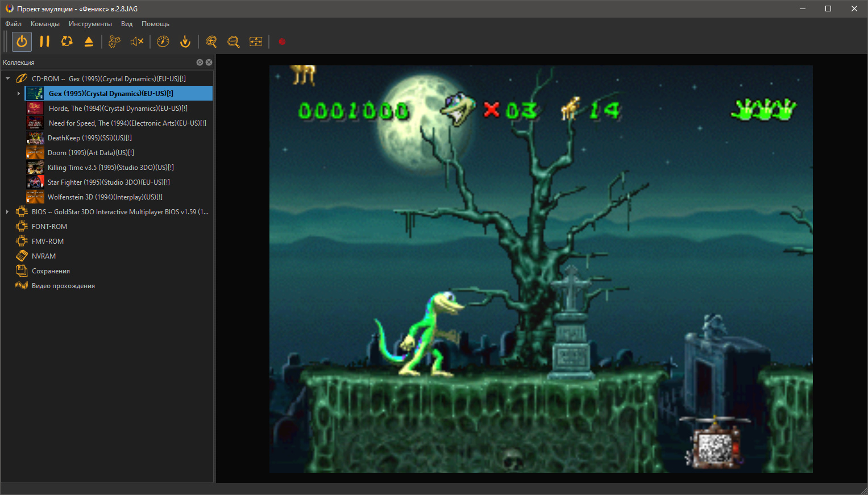Select the FONT-ROM entry
The image size is (868, 495).
click(x=49, y=226)
